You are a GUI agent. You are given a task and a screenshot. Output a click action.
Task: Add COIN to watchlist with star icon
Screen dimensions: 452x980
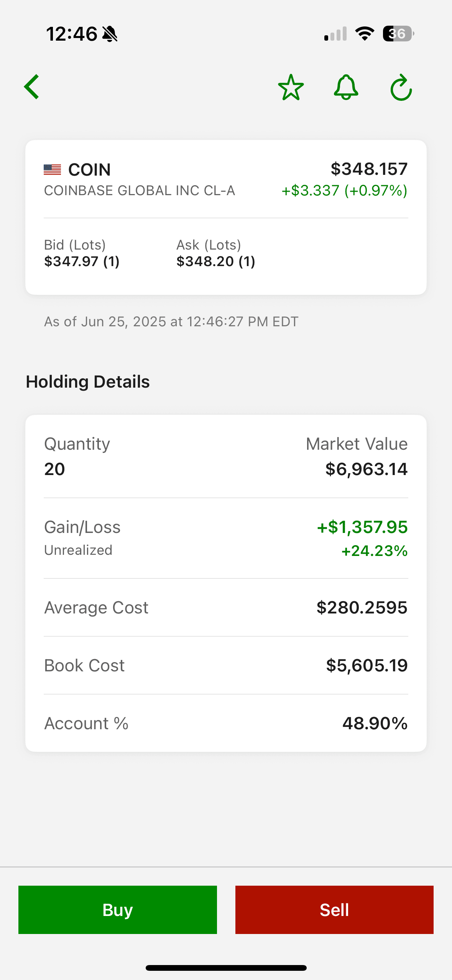(291, 87)
